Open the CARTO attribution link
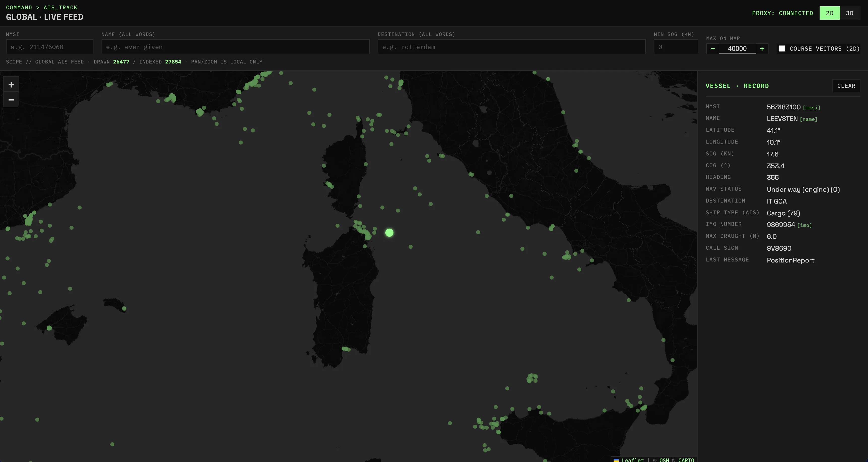This screenshot has height=462, width=868. tap(686, 460)
